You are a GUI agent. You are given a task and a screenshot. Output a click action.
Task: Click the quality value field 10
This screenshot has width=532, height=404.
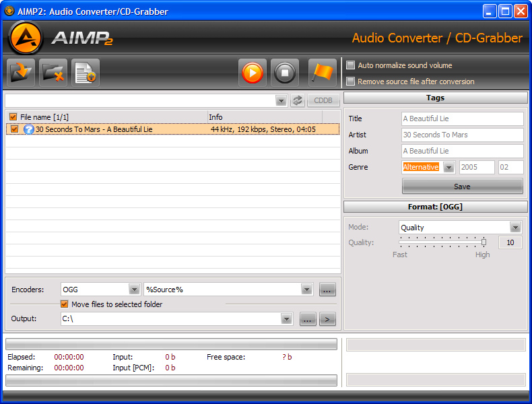tap(510, 242)
